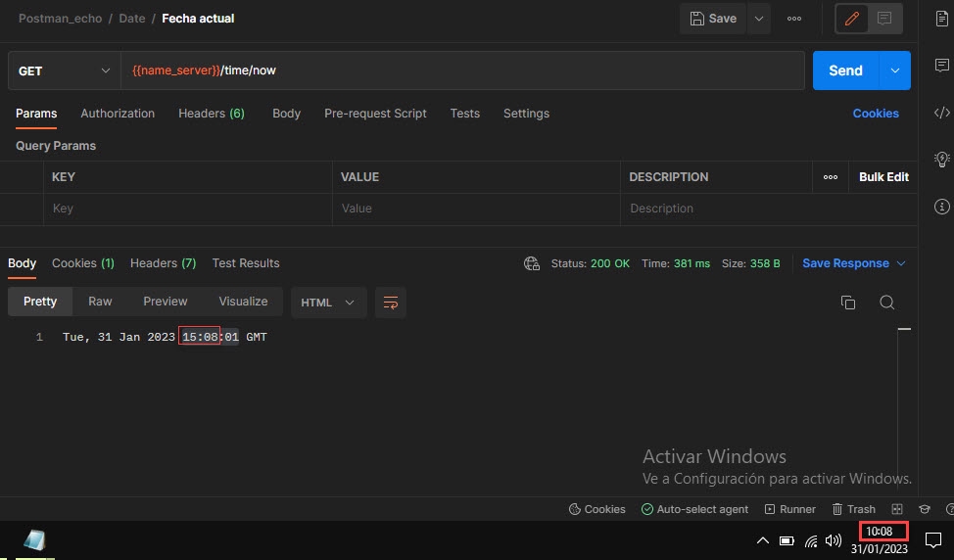Expand the HTML format dropdown
Screen dimensions: 954x560
[x=328, y=303]
